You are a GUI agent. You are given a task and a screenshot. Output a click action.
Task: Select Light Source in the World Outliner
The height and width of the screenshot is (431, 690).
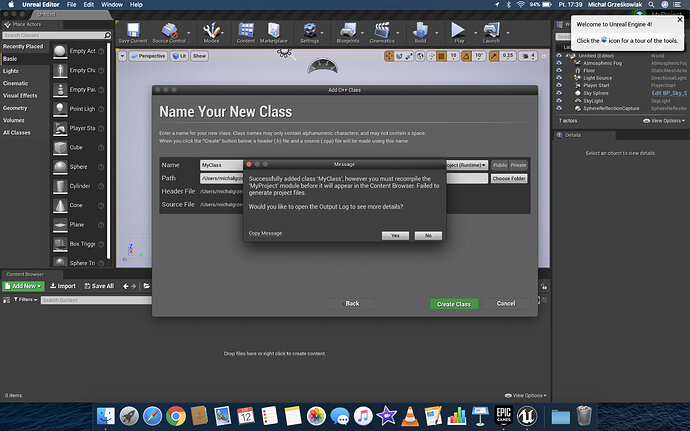click(x=597, y=78)
